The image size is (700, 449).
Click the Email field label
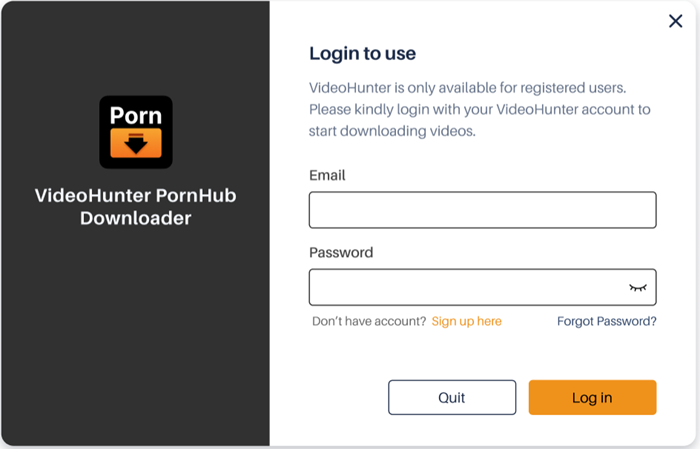[x=327, y=175]
